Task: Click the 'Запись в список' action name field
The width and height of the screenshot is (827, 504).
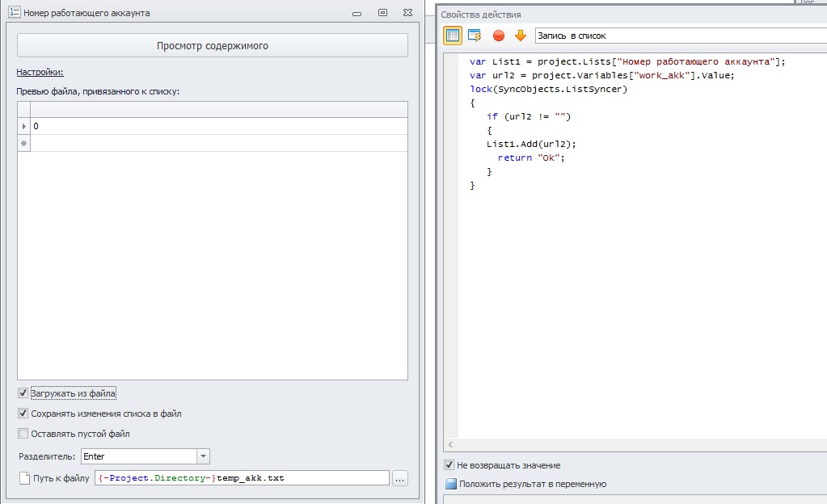Action: (679, 36)
